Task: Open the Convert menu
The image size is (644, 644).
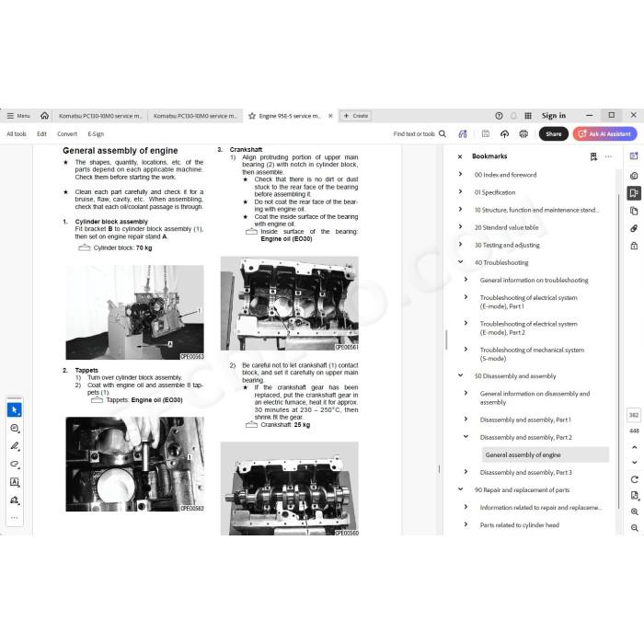Action: pos(67,134)
